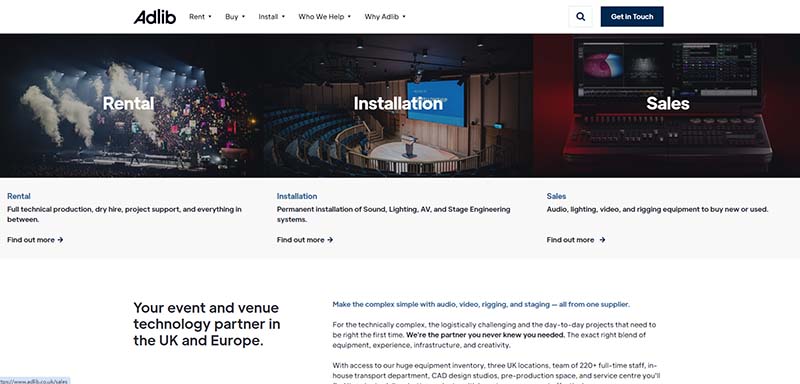800x384 pixels.
Task: Click the large white Sales overlay title
Action: pos(668,104)
